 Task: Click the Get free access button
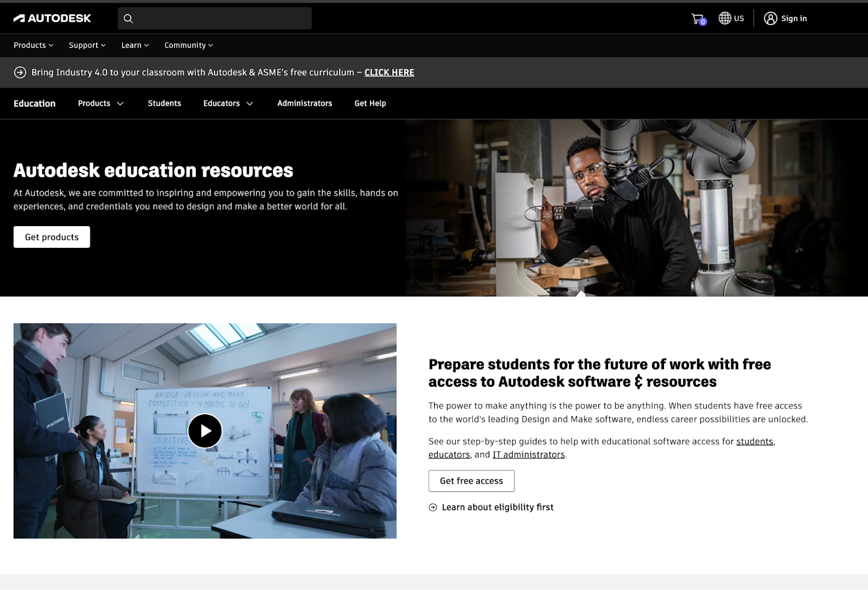[471, 481]
